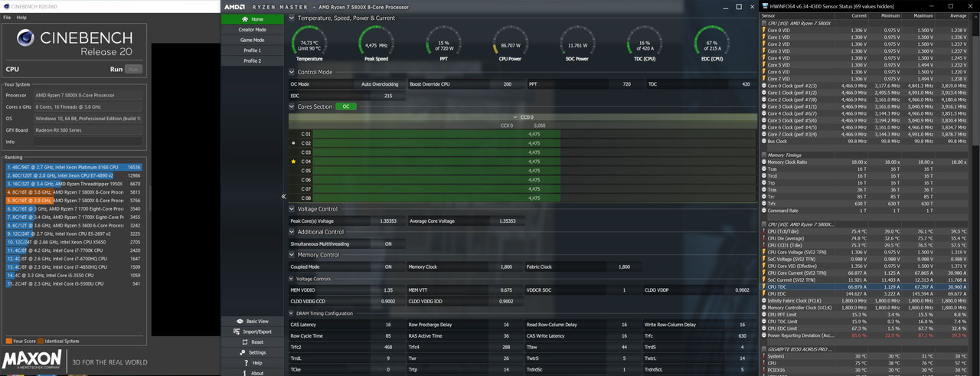Collapse the Additional Control section

pos(292,232)
